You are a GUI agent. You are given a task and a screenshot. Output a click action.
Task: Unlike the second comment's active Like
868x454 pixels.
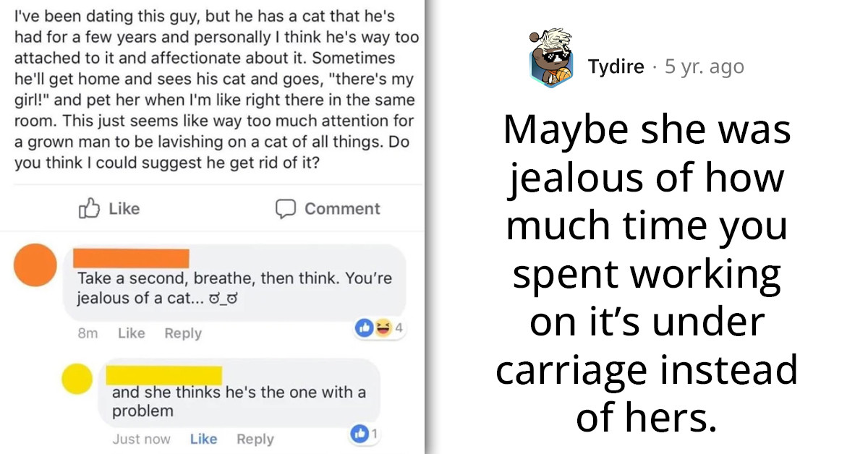203,439
